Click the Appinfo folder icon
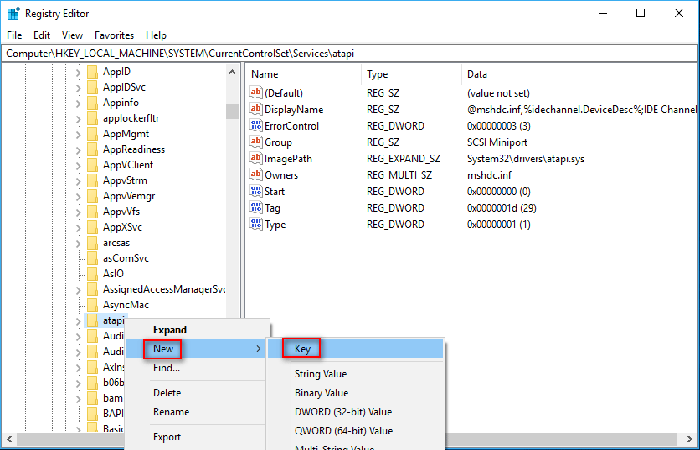This screenshot has width=700, height=450. point(92,103)
